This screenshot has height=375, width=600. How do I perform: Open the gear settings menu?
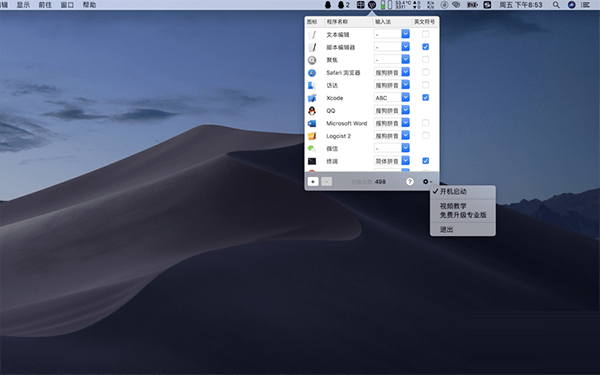pos(427,182)
